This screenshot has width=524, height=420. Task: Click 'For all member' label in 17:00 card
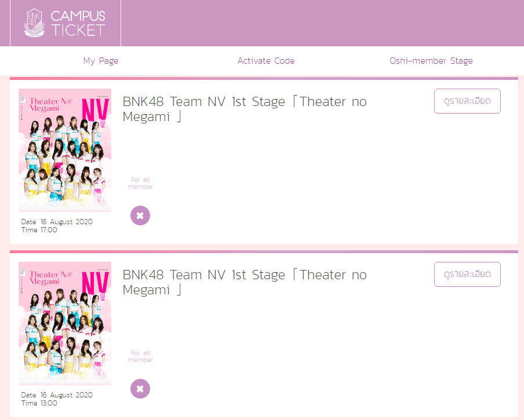(140, 183)
